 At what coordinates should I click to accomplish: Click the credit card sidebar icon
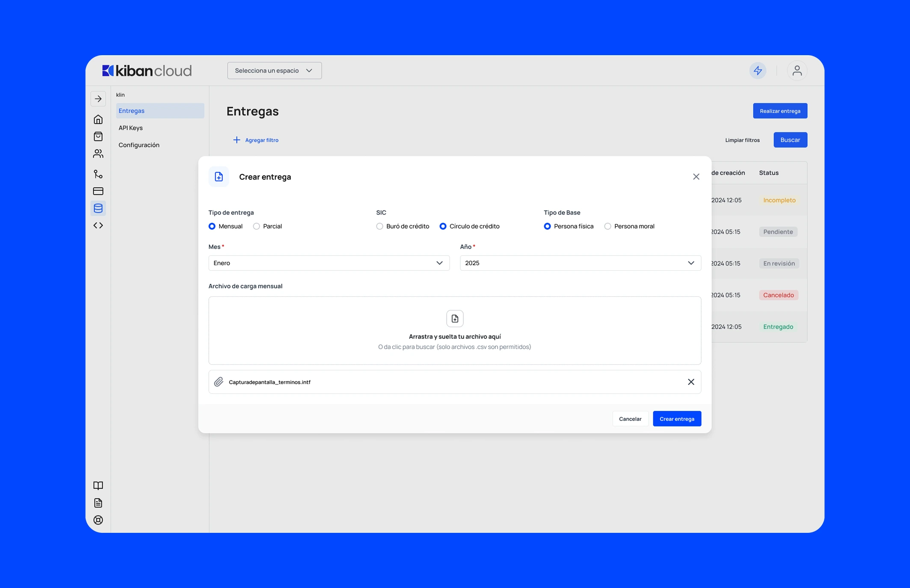(98, 191)
